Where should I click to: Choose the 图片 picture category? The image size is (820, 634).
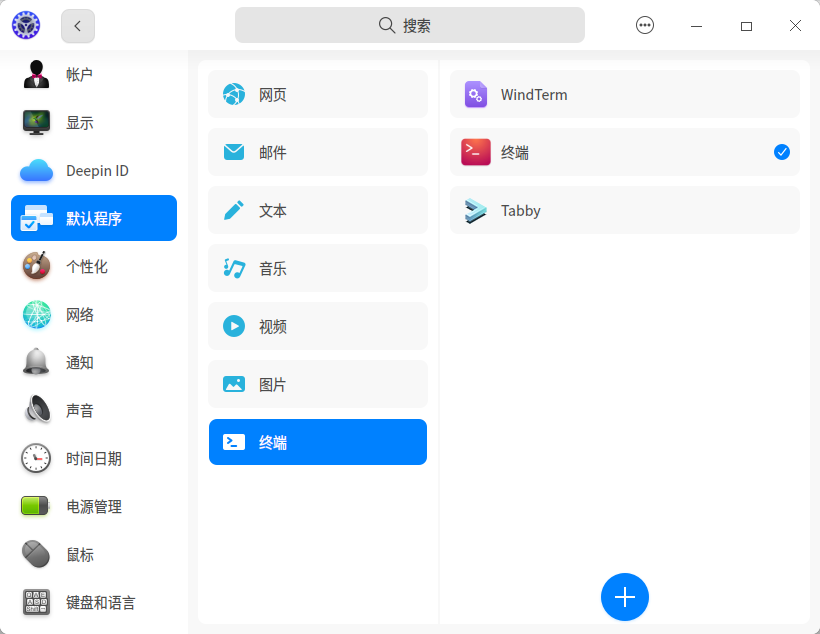coord(318,384)
